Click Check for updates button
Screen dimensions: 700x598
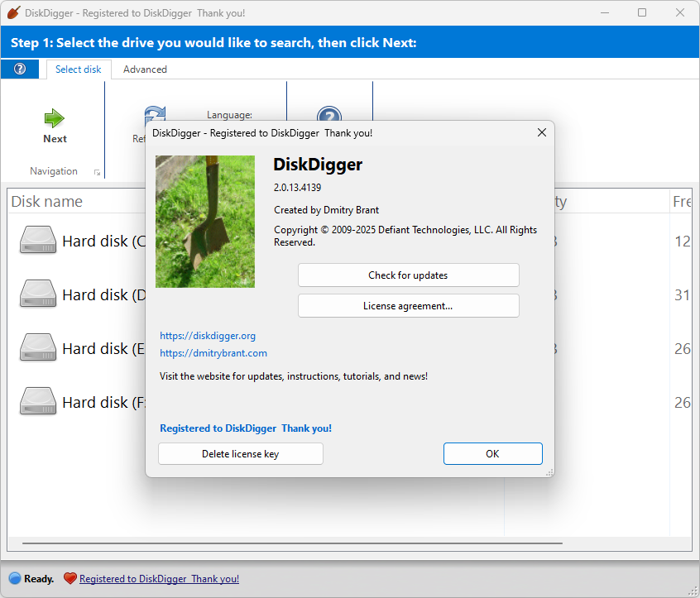tap(409, 275)
